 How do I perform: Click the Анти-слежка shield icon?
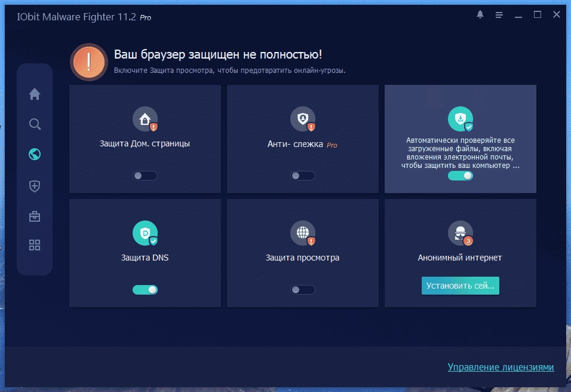tap(303, 119)
